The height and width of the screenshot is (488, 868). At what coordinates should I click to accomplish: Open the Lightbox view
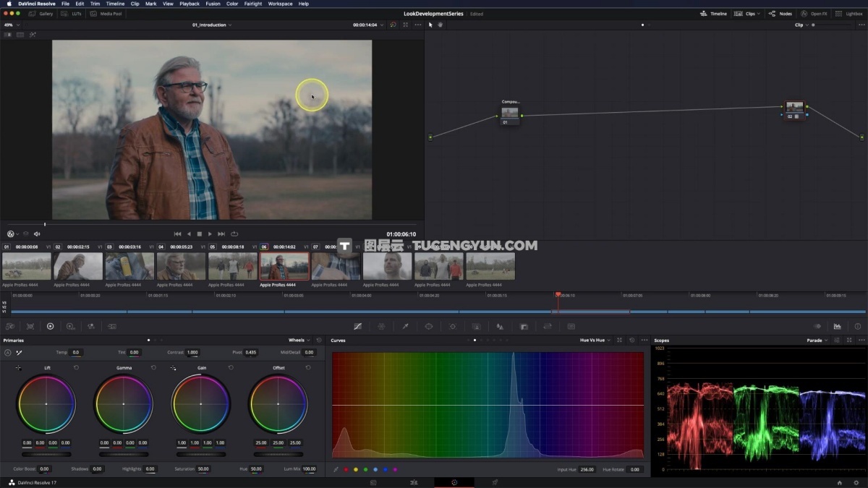pos(849,14)
